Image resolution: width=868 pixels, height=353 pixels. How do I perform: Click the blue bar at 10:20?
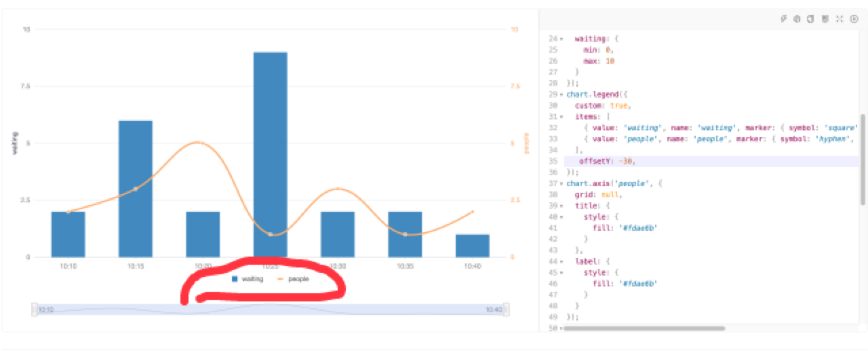click(x=203, y=234)
